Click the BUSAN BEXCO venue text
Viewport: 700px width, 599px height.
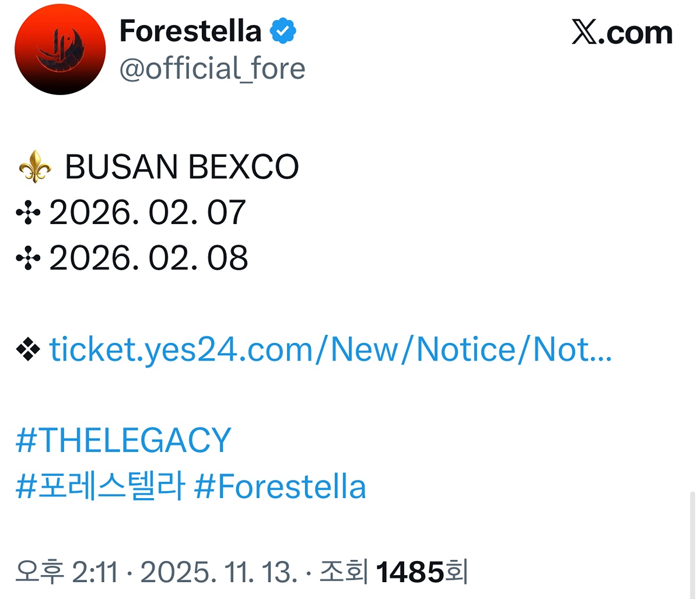click(x=181, y=167)
